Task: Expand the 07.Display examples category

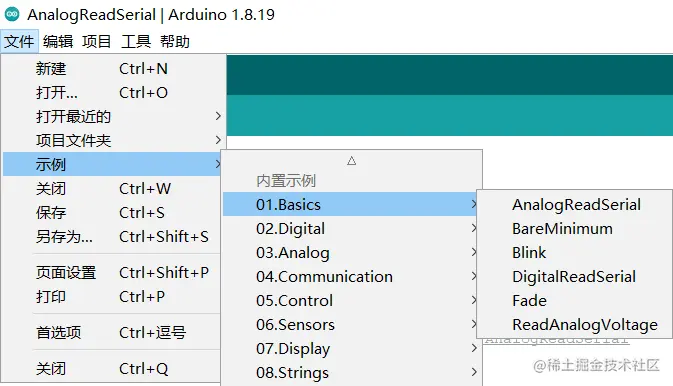Action: [x=352, y=349]
